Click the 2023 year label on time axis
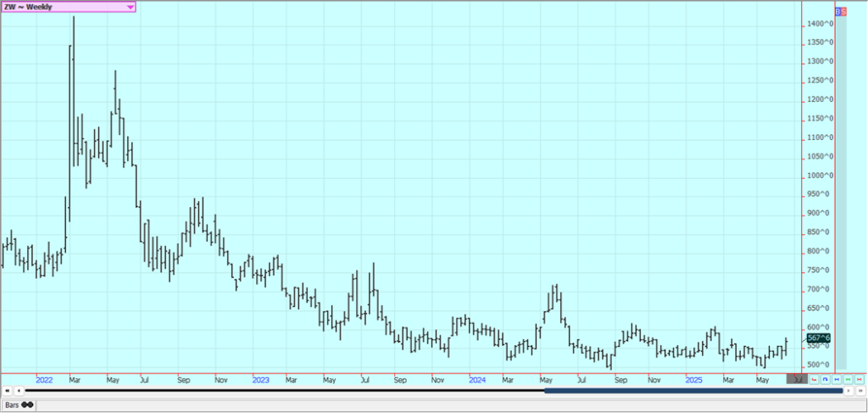Viewport: 868px width, 413px height. click(261, 380)
